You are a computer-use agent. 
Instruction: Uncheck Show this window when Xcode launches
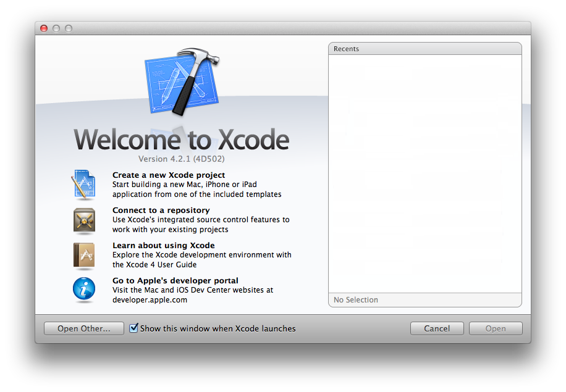point(133,328)
